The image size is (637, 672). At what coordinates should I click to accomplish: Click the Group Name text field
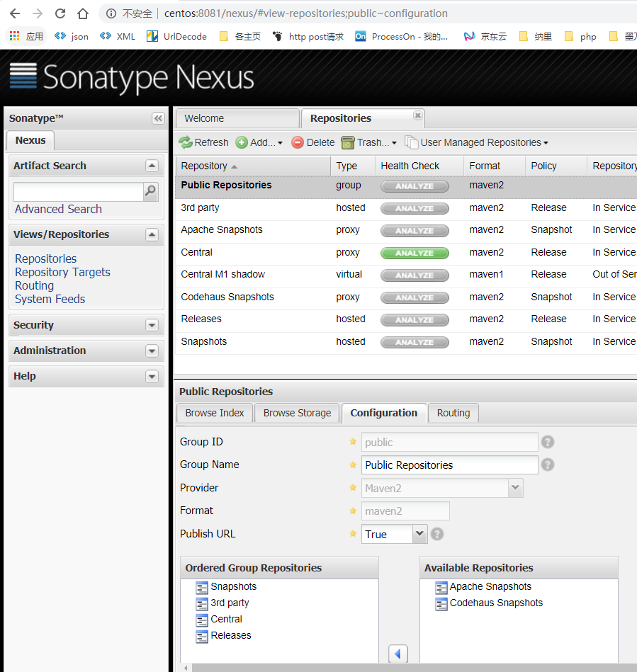click(x=450, y=465)
